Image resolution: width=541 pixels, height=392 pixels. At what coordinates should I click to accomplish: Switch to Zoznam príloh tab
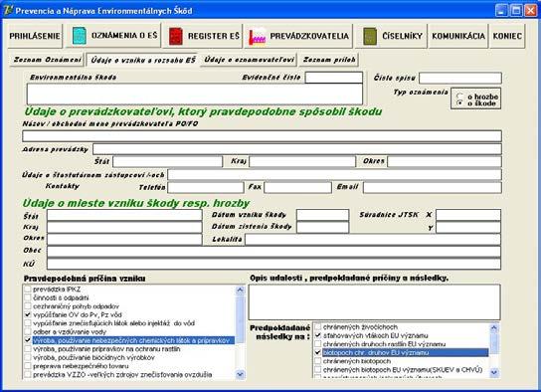(329, 60)
